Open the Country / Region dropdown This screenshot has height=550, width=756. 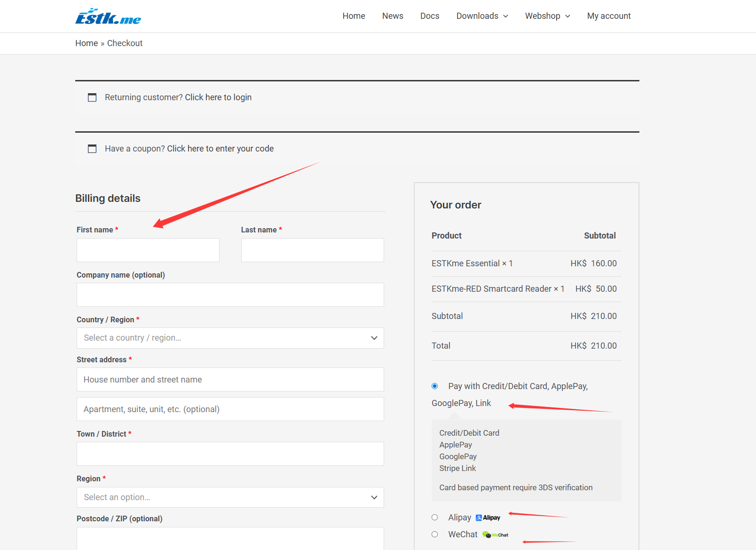click(x=230, y=338)
